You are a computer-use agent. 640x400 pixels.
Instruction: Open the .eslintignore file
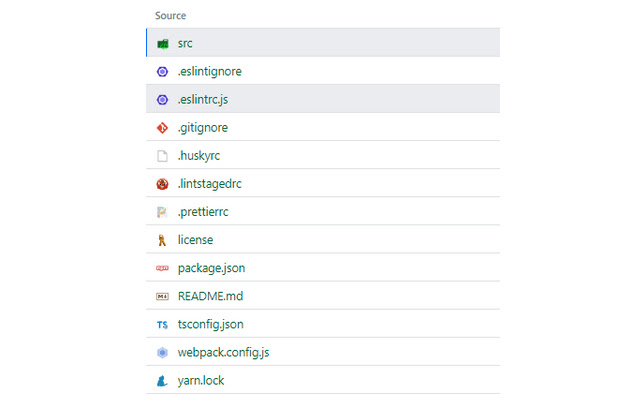(x=209, y=71)
